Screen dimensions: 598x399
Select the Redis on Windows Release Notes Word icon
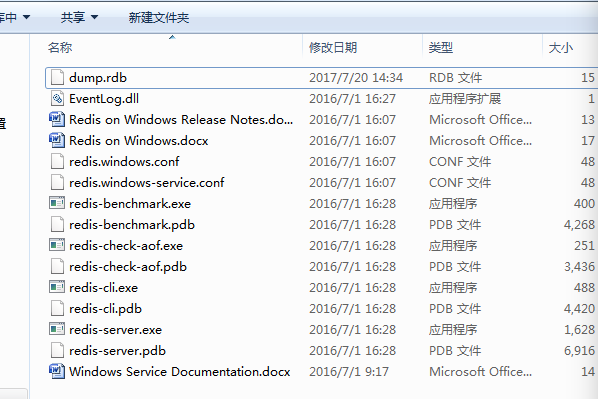tap(57, 119)
